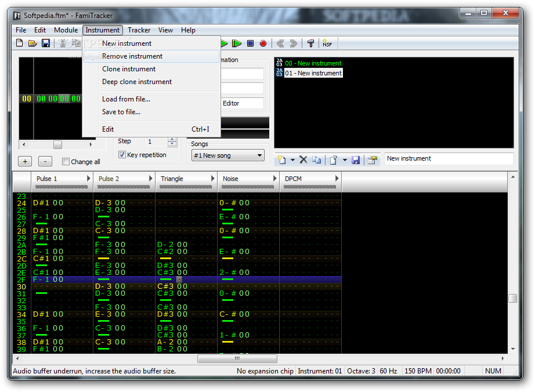535x392 pixels.
Task: Click the Pulse 1 channel header
Action: click(x=62, y=182)
